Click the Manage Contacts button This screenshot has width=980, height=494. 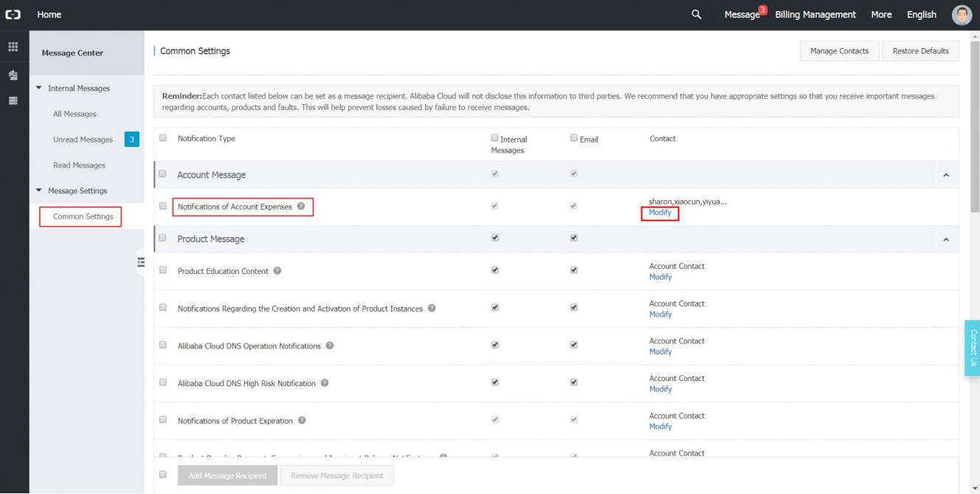[x=839, y=51]
